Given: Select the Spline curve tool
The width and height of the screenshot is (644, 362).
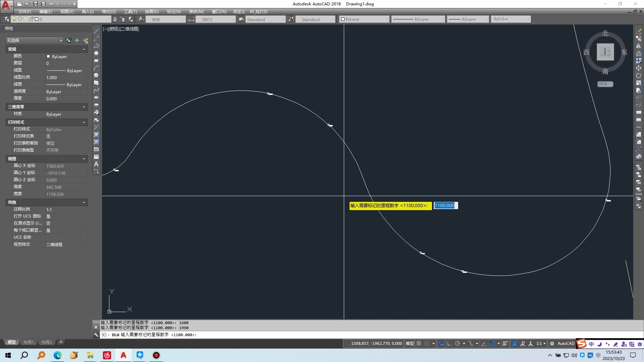Looking at the screenshot, I should click(96, 90).
